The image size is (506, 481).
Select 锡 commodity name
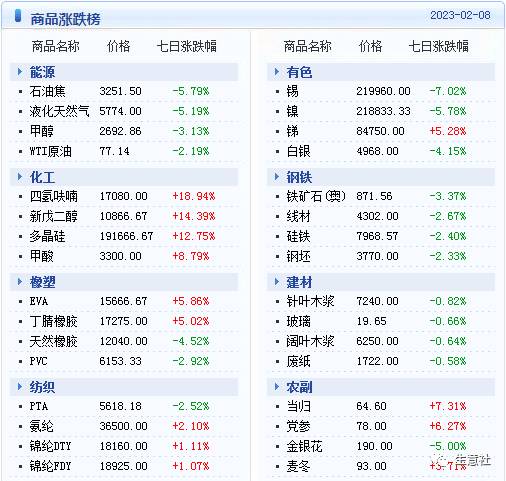pos(292,91)
